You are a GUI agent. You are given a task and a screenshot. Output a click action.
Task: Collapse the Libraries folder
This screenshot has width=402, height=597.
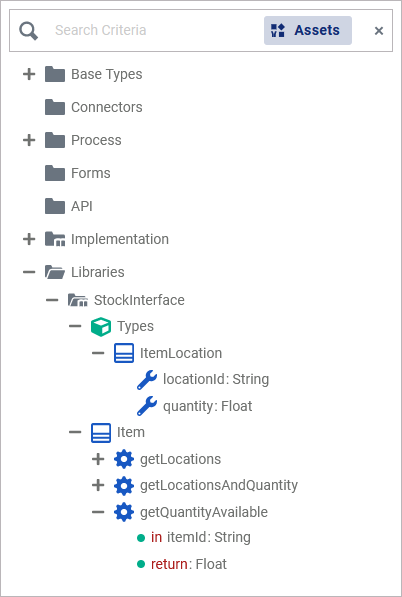[x=29, y=272]
